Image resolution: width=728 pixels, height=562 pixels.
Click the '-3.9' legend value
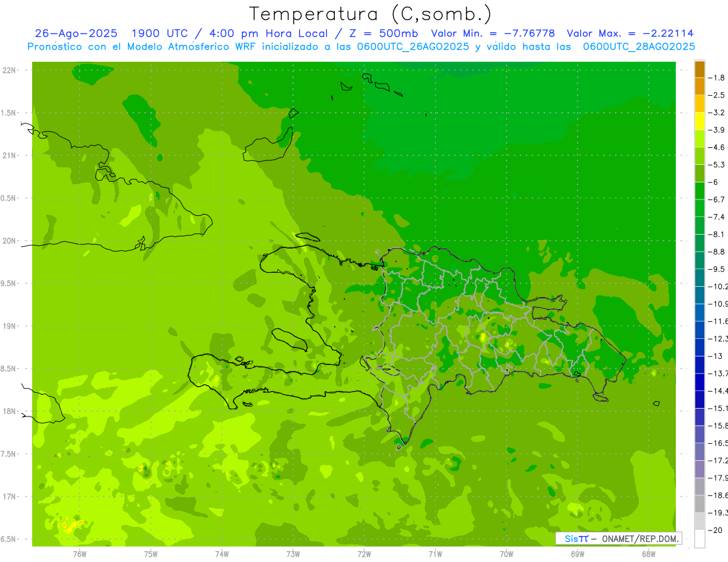tap(717, 130)
